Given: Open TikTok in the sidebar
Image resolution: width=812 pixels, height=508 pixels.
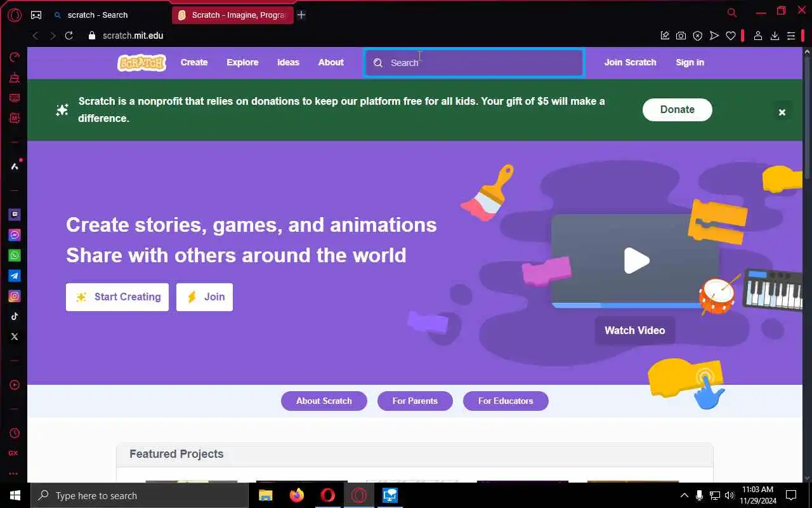Looking at the screenshot, I should pyautogui.click(x=15, y=316).
